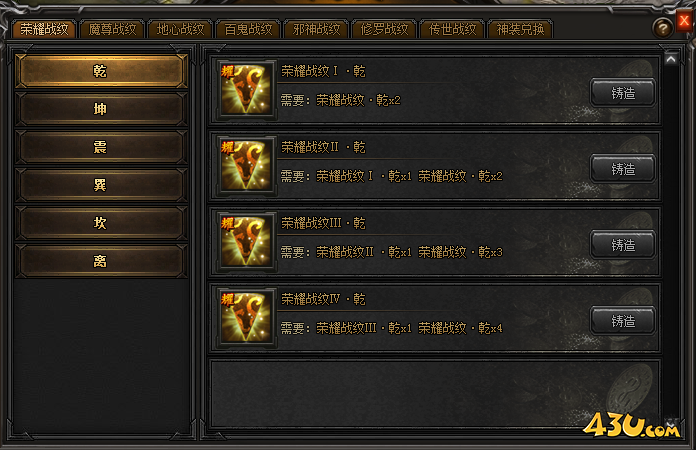Choose the 震 category button
The image size is (696, 450).
(101, 147)
